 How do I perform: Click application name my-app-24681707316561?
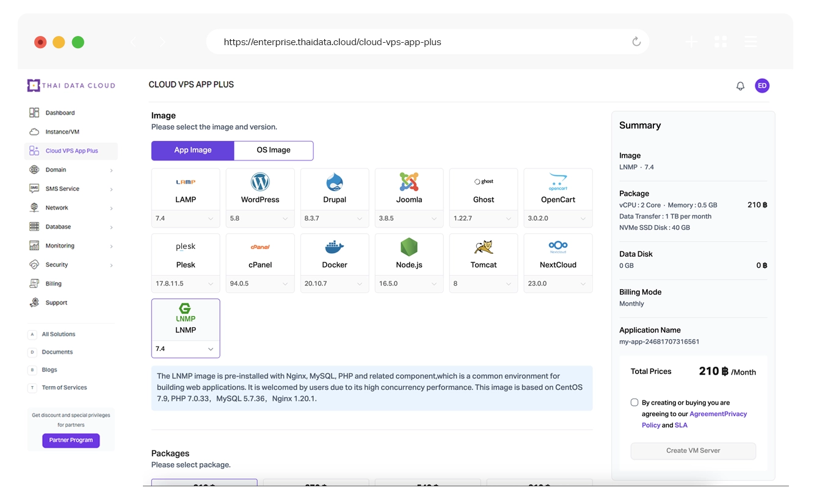coord(659,342)
